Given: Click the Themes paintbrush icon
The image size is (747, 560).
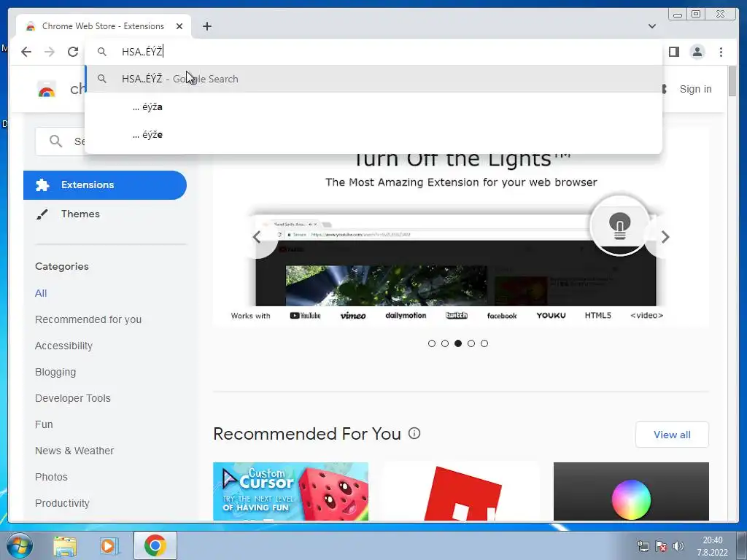Looking at the screenshot, I should click(42, 214).
